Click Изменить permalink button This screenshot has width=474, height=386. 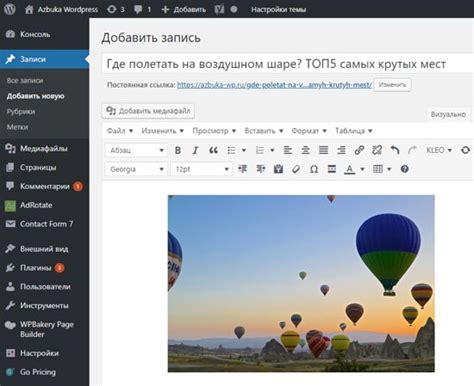(x=392, y=85)
